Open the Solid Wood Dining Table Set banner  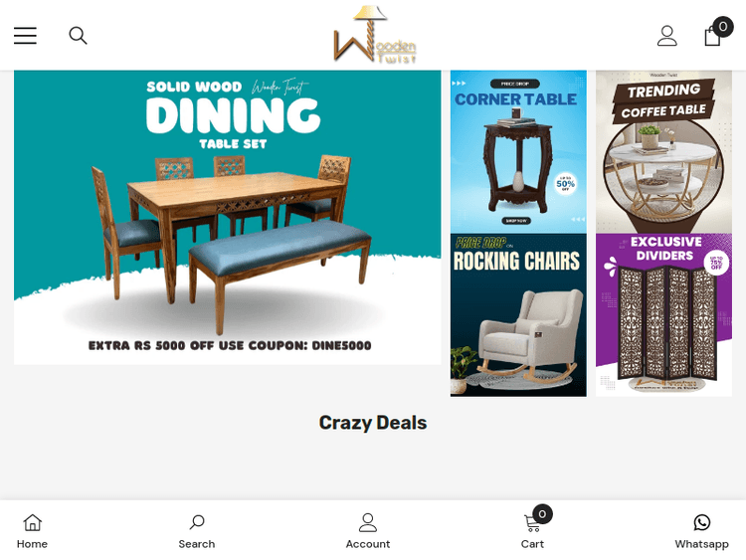[x=228, y=218]
